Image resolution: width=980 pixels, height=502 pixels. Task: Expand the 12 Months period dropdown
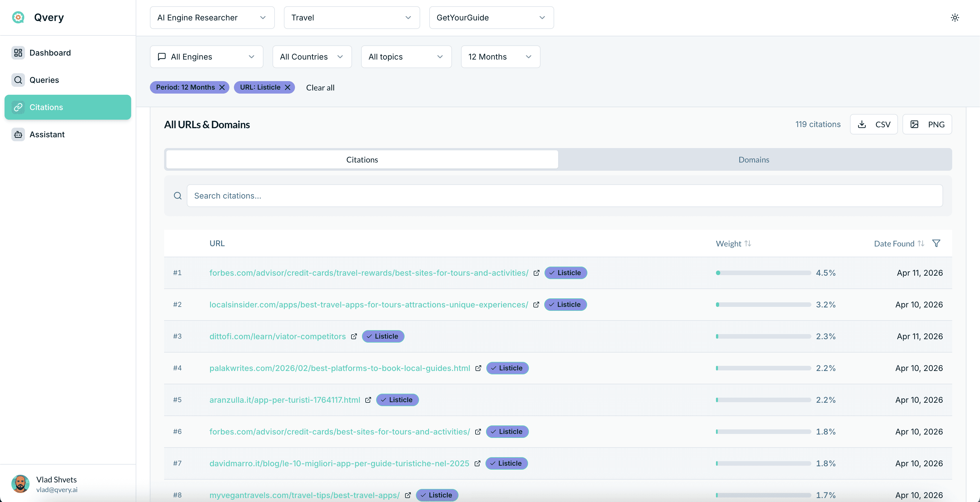coord(501,57)
